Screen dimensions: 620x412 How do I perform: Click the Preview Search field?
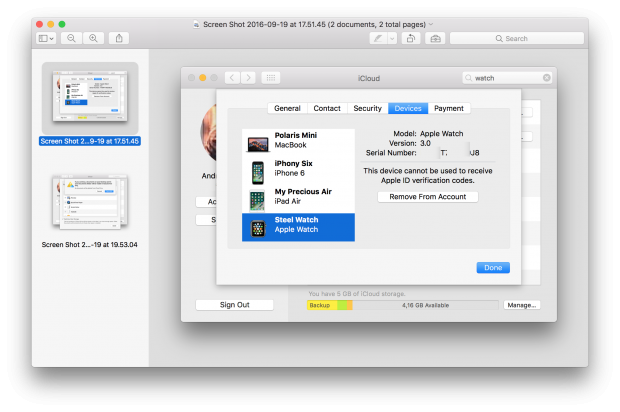pyautogui.click(x=517, y=38)
